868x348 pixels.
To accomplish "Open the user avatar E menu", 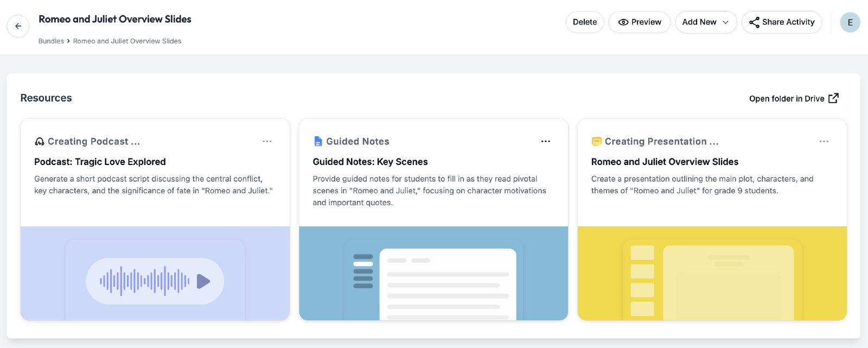I will click(x=850, y=22).
